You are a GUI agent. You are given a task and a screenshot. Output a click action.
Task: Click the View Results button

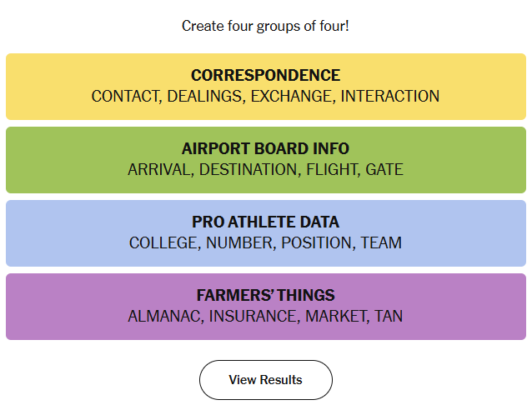click(266, 379)
